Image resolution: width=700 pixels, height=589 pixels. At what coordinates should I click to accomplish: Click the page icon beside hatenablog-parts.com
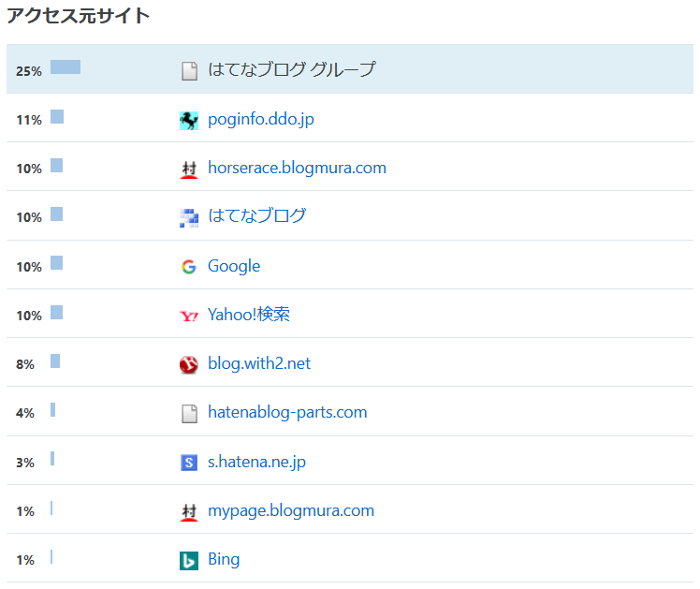tap(189, 414)
